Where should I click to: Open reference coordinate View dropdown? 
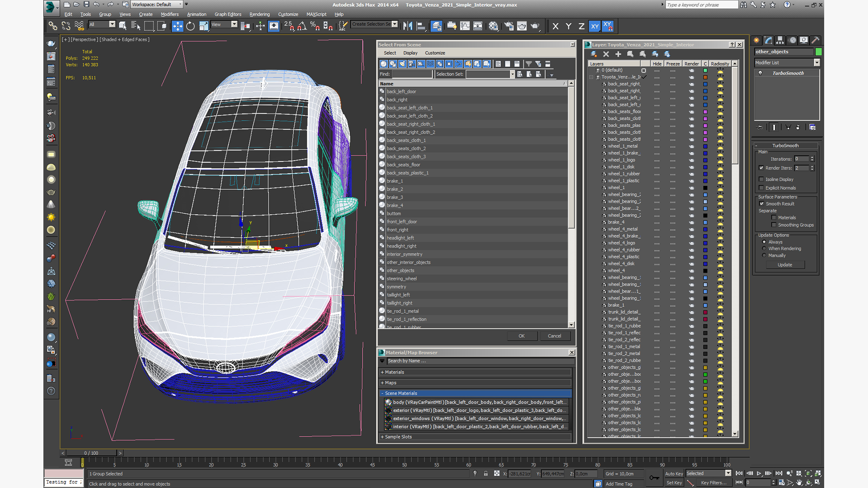click(224, 24)
